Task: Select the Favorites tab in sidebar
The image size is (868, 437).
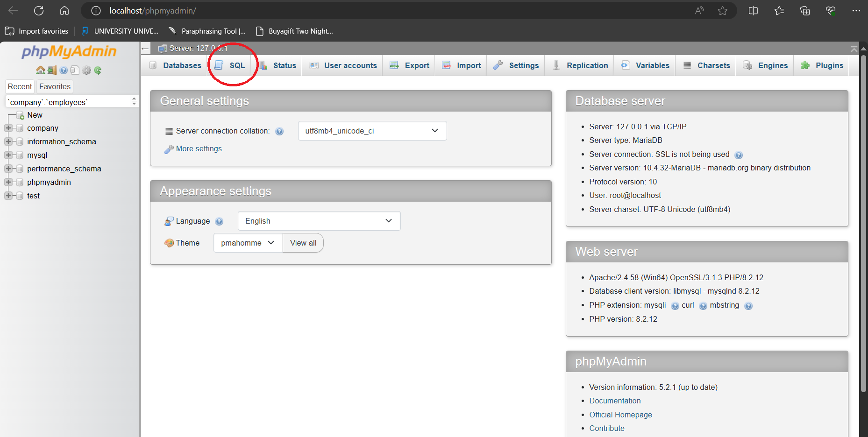Action: click(x=55, y=86)
